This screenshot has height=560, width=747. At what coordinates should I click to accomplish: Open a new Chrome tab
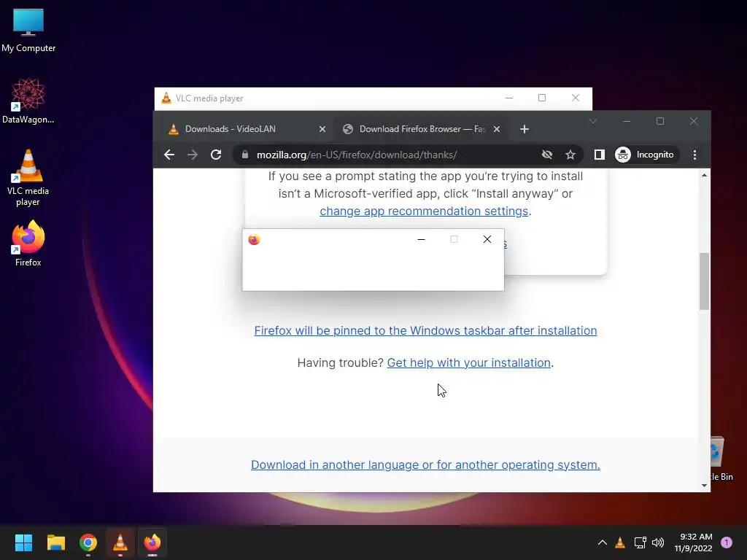coord(524,129)
